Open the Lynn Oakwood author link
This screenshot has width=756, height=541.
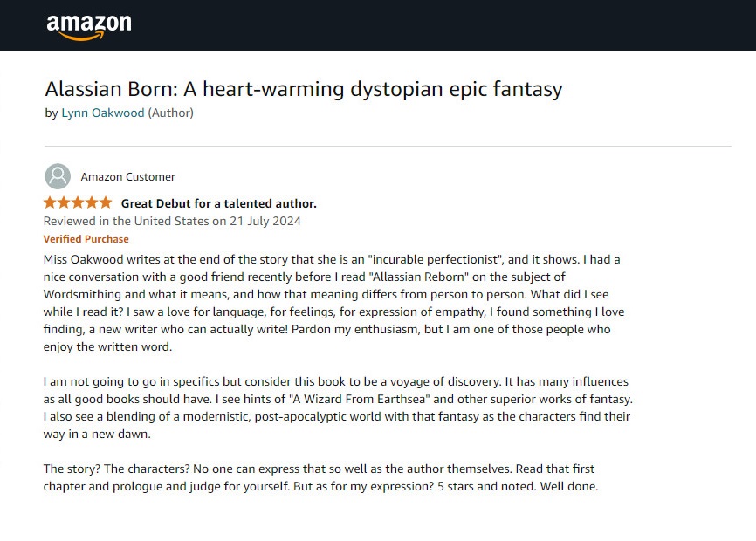click(103, 113)
